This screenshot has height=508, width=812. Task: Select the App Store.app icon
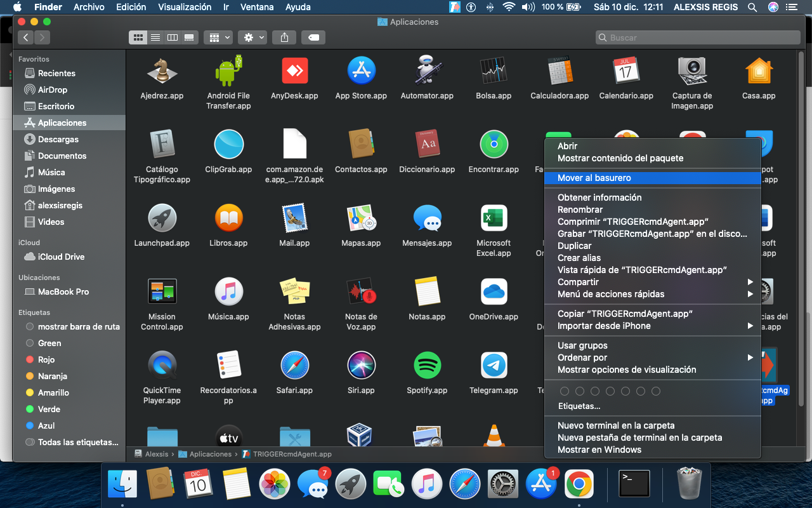[361, 70]
